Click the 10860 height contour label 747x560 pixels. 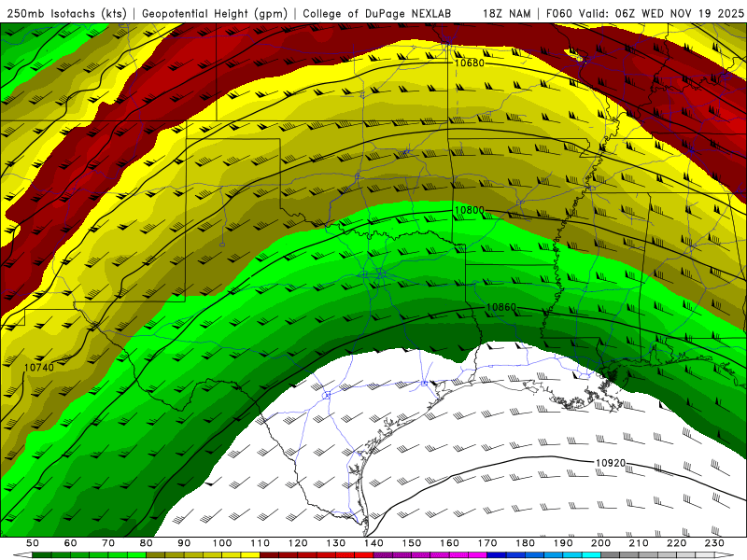point(501,307)
